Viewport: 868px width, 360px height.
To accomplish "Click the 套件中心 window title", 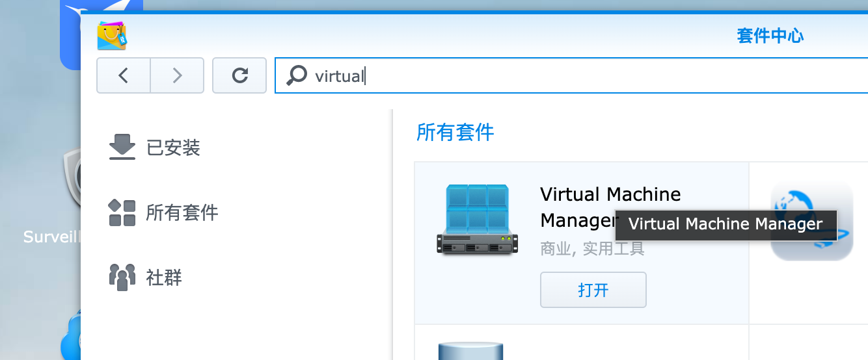I will click(770, 36).
